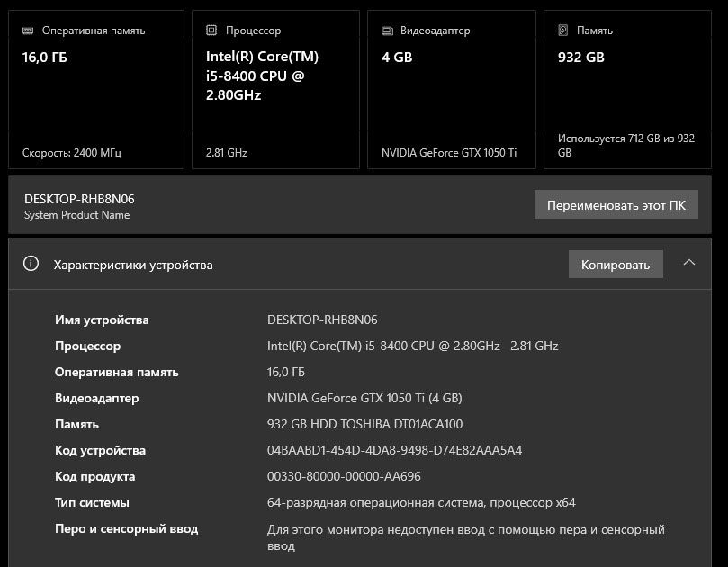Click the RAM icon beside Оперативная память
The image size is (728, 567).
28,31
